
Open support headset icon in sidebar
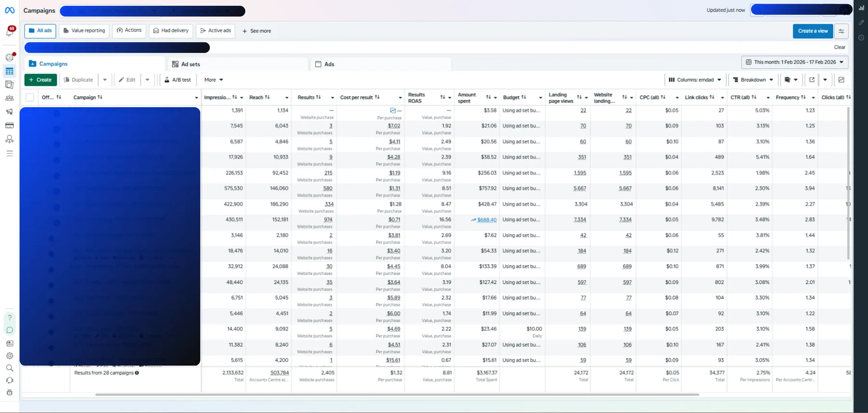10,380
